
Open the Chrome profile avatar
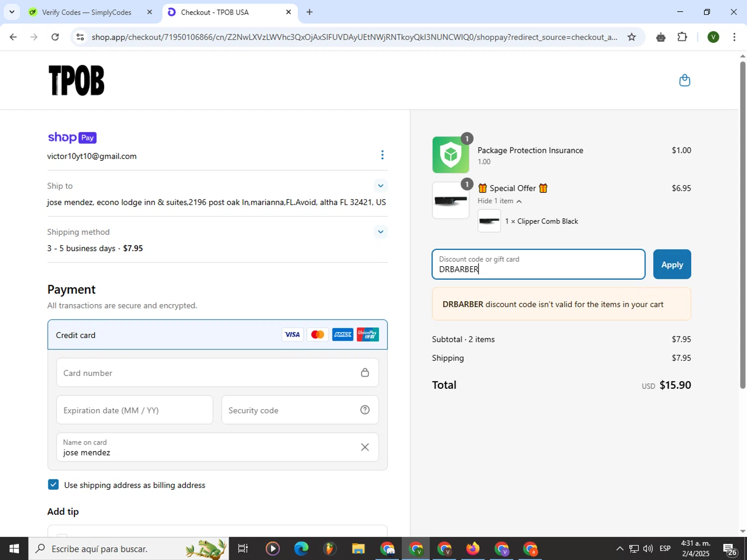coord(713,37)
